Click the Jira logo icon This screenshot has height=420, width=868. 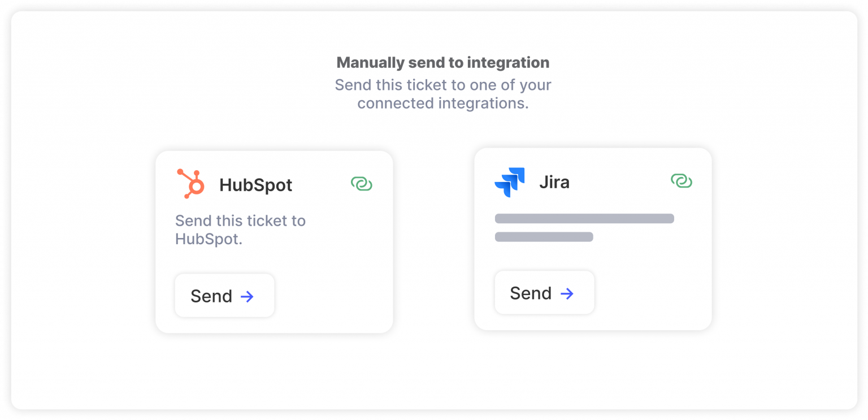[509, 182]
